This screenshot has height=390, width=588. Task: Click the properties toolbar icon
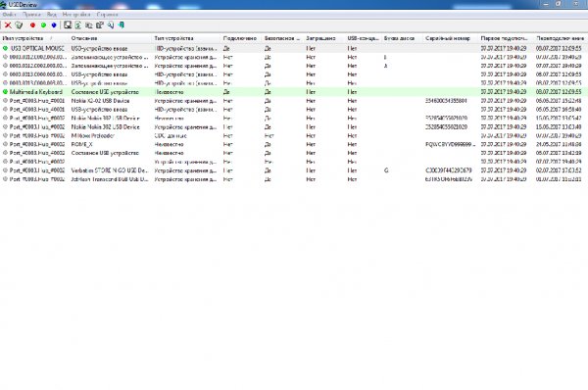[100, 25]
